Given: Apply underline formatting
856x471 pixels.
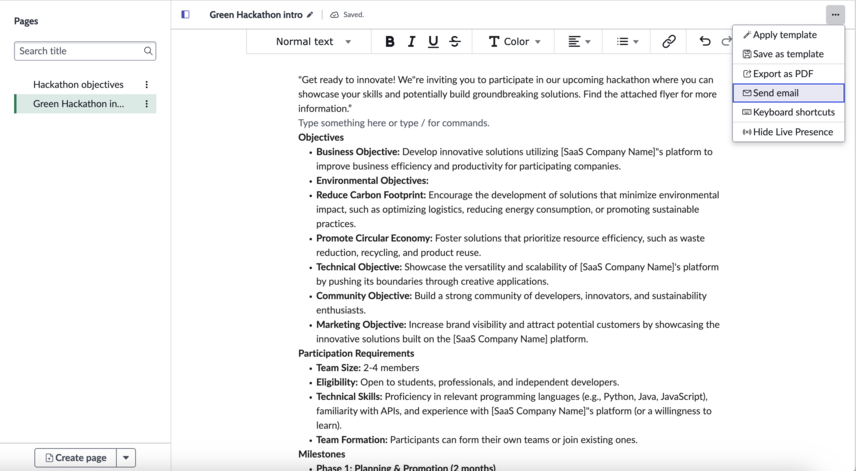Looking at the screenshot, I should click(x=433, y=41).
